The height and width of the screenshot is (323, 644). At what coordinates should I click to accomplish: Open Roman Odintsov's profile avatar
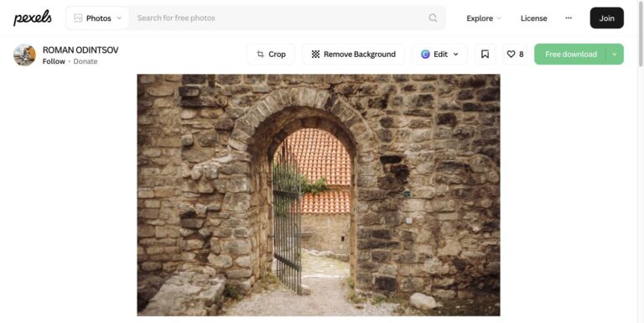(24, 55)
